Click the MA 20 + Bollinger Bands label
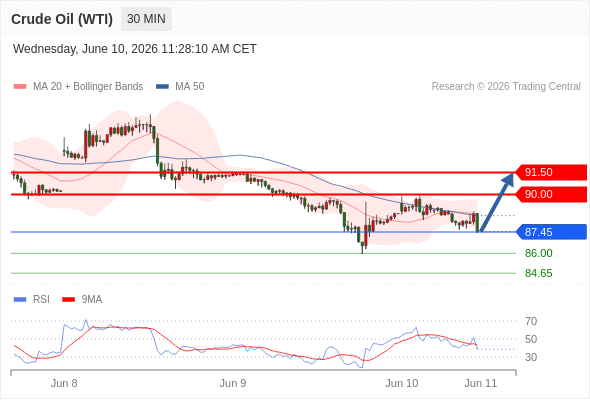 click(88, 87)
